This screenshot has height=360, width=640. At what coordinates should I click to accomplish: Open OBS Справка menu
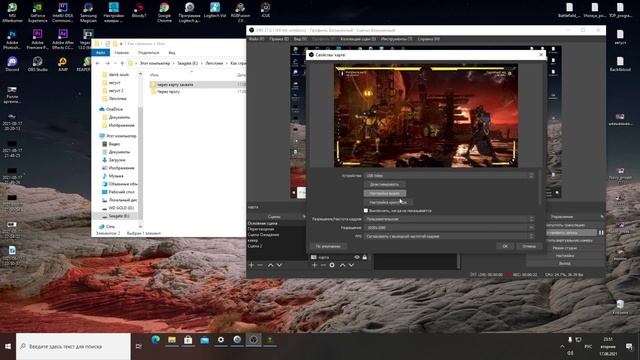click(x=428, y=39)
